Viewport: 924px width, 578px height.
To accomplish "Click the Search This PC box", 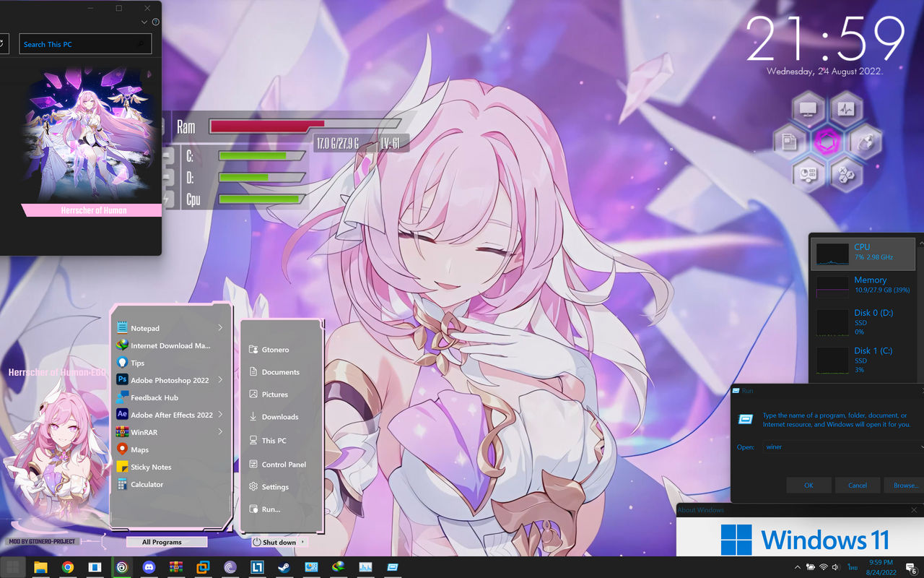I will click(85, 44).
